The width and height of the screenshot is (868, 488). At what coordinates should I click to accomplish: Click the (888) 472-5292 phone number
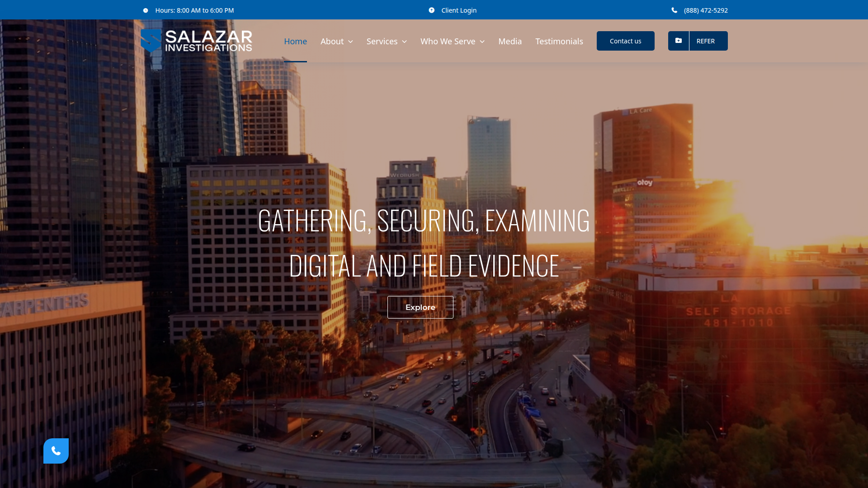706,10
